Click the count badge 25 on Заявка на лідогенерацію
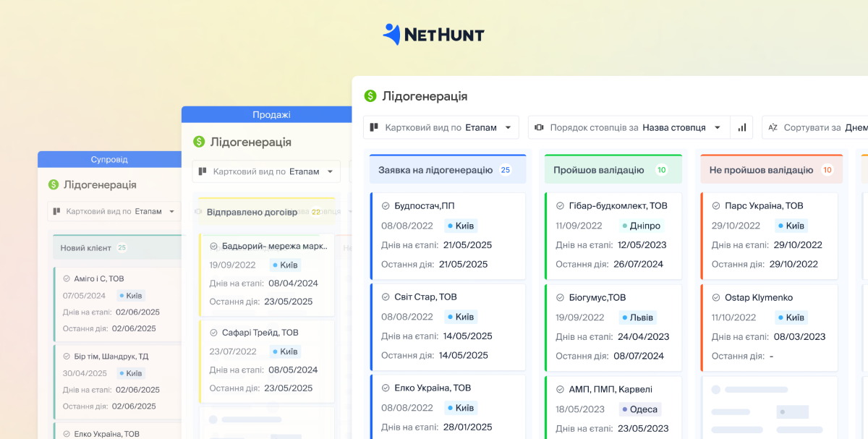 tap(505, 170)
